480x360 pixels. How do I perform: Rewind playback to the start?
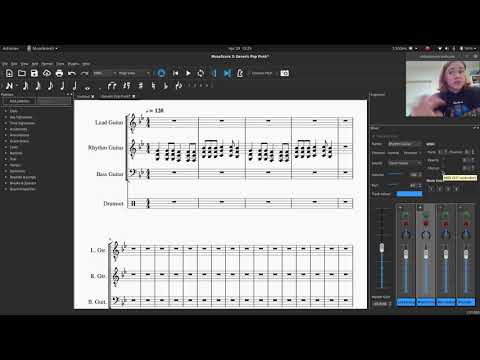point(175,73)
